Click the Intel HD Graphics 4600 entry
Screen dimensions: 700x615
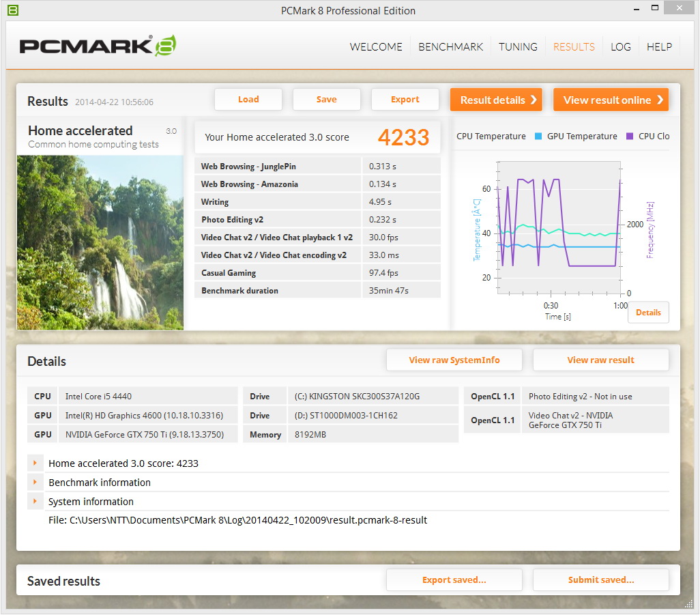tap(148, 416)
